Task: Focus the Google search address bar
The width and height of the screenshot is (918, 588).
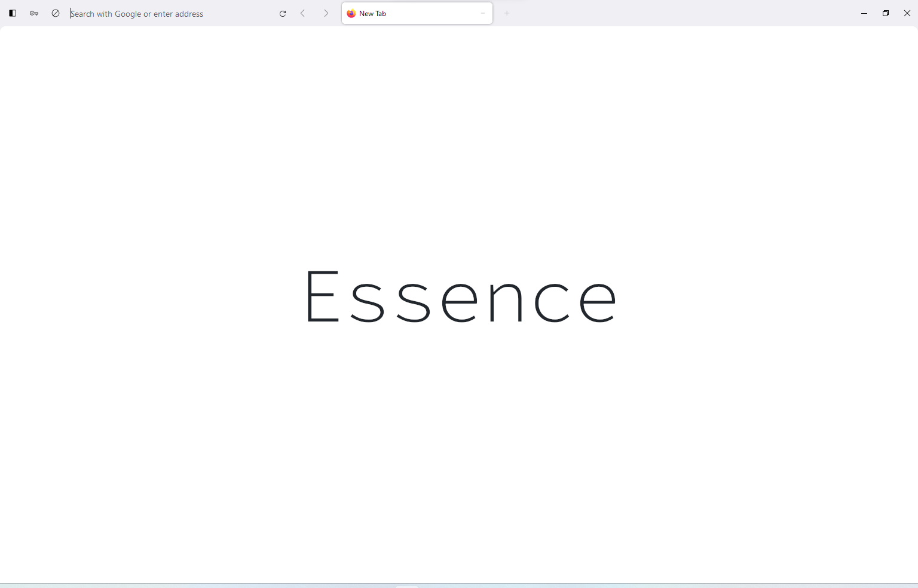Action: (x=149, y=13)
